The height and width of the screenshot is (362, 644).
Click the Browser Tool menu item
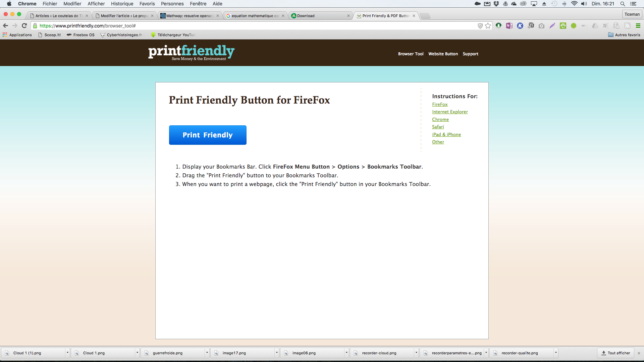tap(411, 54)
